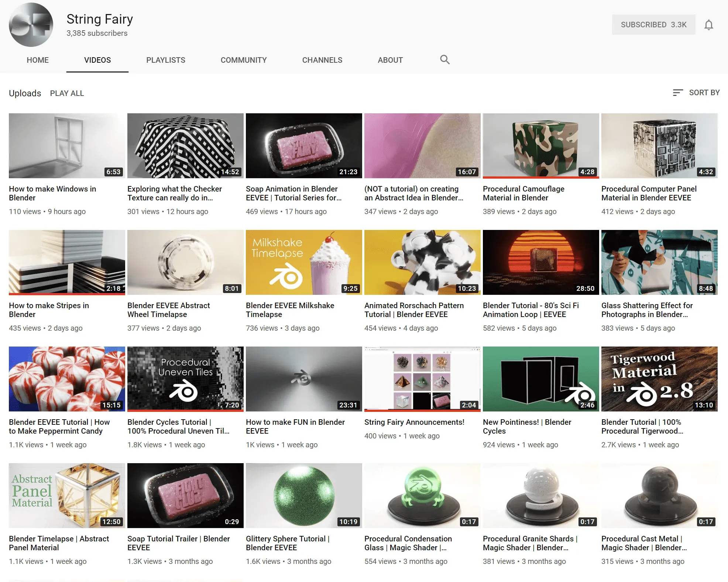This screenshot has width=728, height=582.
Task: Open the channel search magnifier icon
Action: tap(444, 60)
